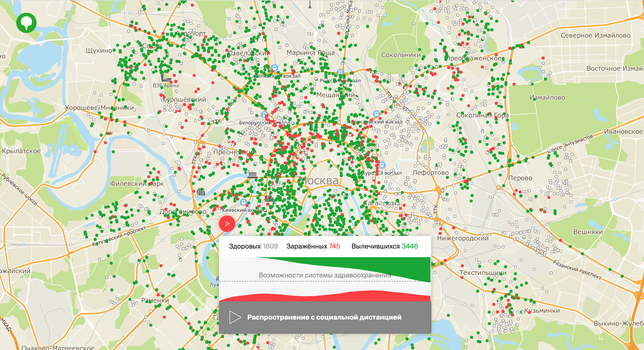Click the 'Северное Измайлово' district label
Image resolution: width=644 pixels, height=350 pixels.
595,36
